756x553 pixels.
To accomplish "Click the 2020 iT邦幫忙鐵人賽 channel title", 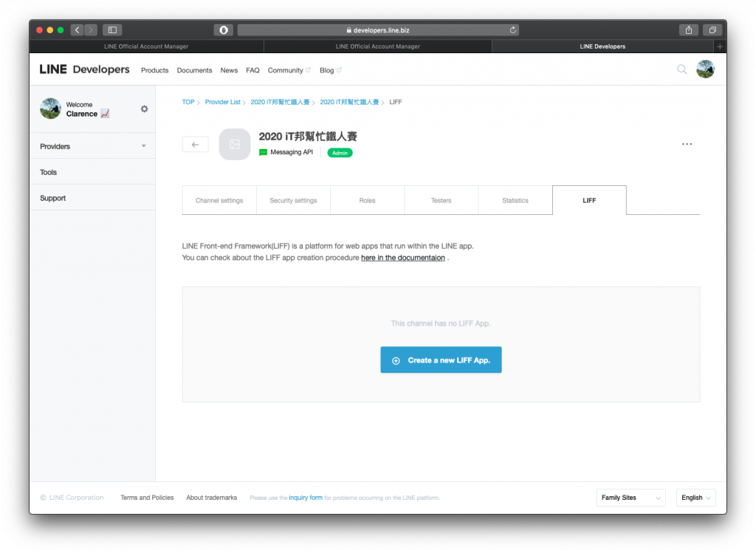I will point(308,137).
